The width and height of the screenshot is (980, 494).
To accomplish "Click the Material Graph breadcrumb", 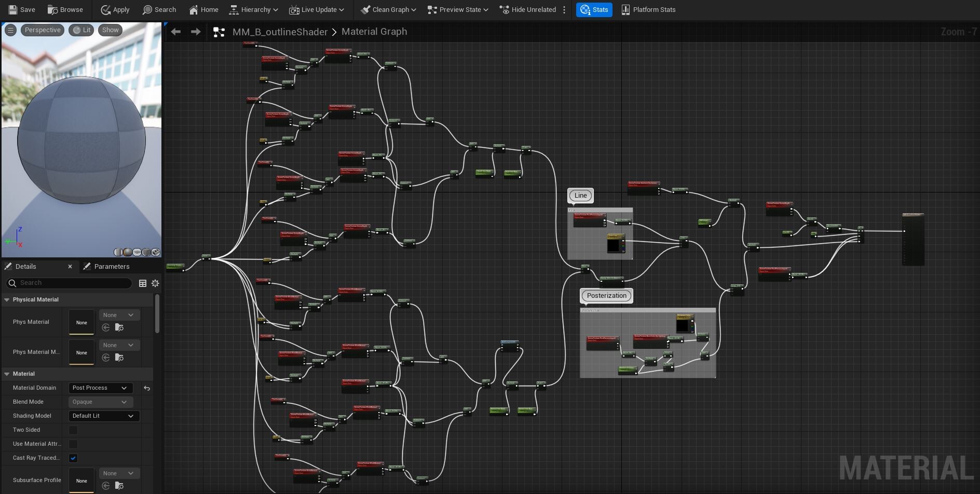I will click(374, 32).
